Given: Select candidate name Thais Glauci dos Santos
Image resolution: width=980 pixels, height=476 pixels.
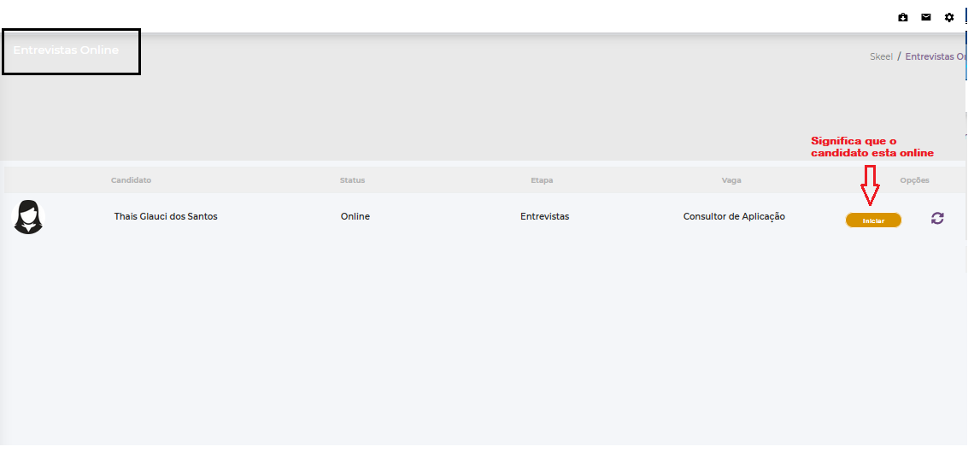Looking at the screenshot, I should click(166, 217).
